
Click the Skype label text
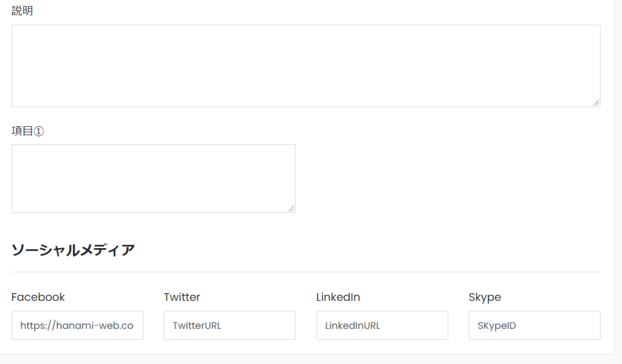pos(485,297)
